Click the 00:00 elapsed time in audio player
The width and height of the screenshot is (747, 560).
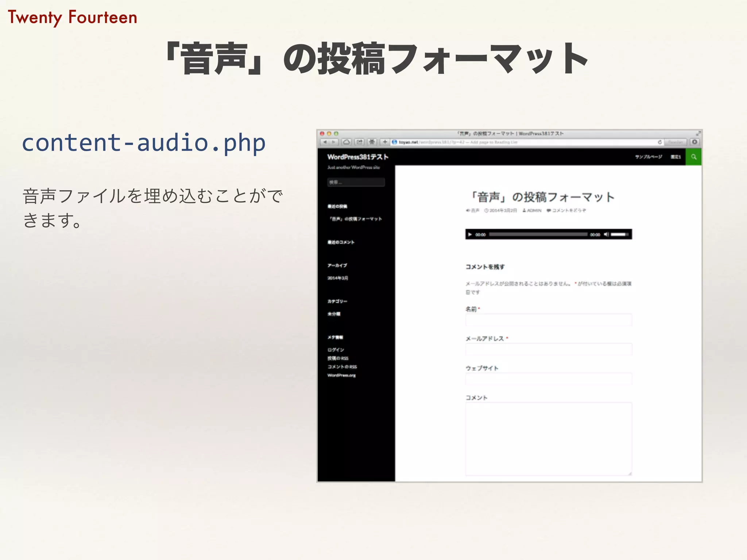tap(480, 235)
